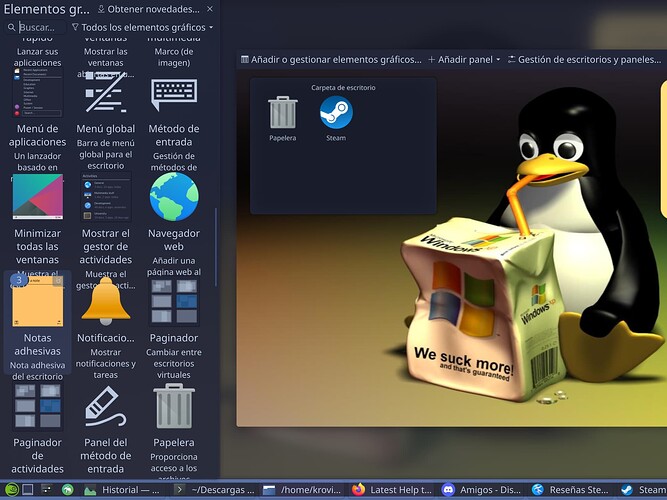Viewport: 667px width, 500px height.
Task: Select the Menú global widget icon
Action: 105,92
